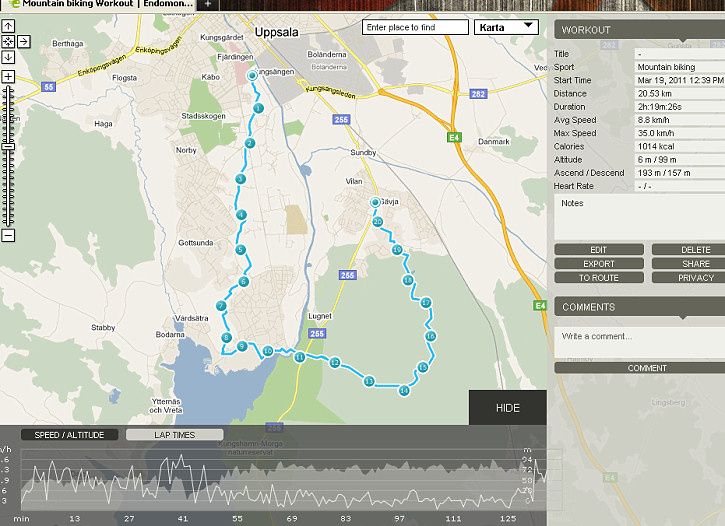The image size is (725, 526).
Task: Select kilometer marker 11 on route
Action: tap(300, 357)
